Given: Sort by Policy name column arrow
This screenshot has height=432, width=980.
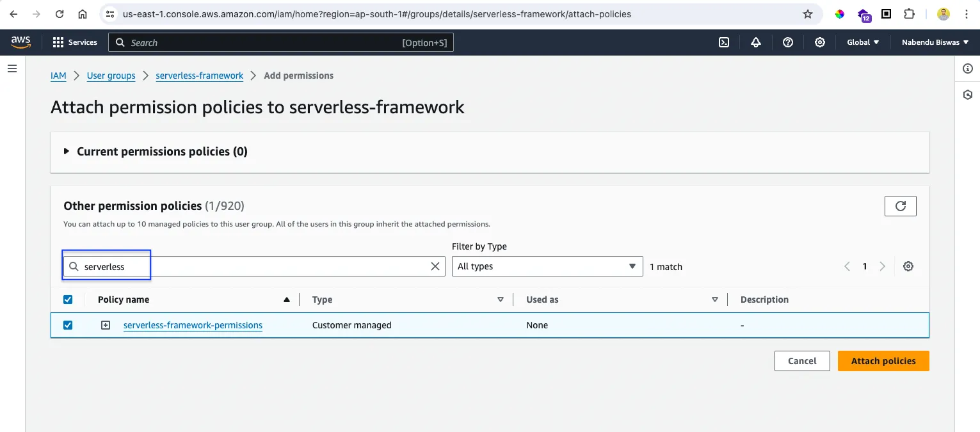Looking at the screenshot, I should (x=287, y=300).
